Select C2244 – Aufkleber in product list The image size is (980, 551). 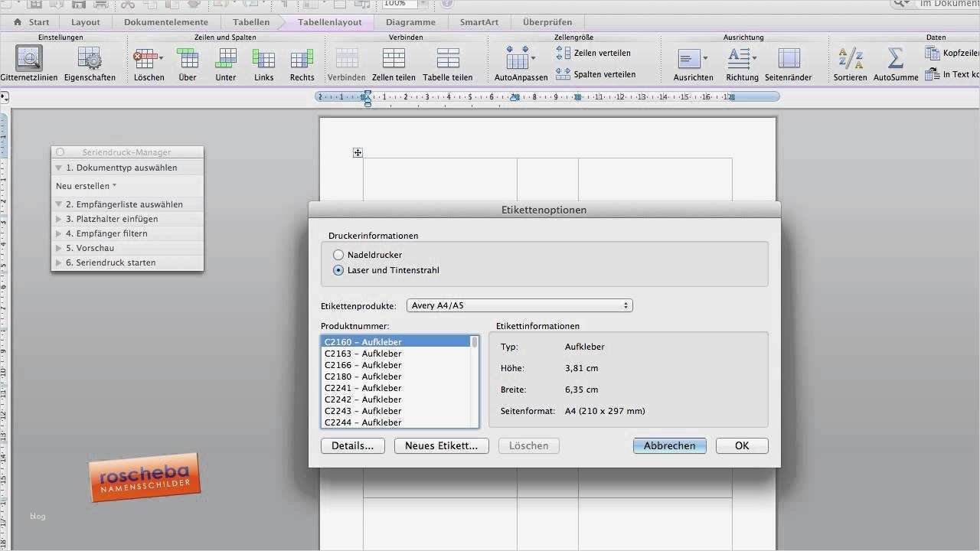click(396, 422)
